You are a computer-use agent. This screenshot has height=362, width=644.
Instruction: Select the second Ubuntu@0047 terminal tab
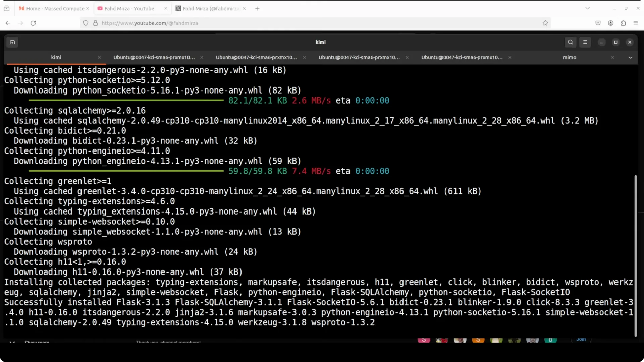pos(154,58)
